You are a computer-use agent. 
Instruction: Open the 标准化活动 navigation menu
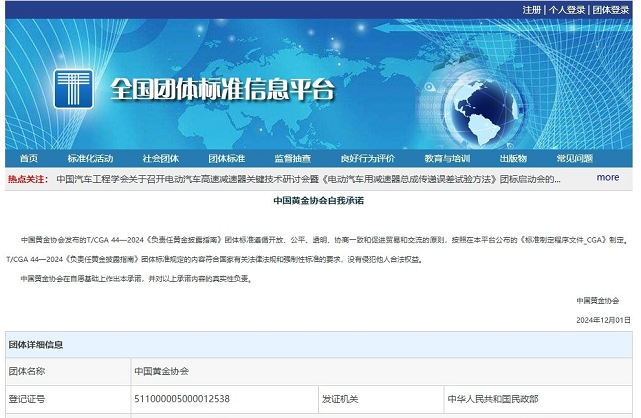[x=90, y=158]
